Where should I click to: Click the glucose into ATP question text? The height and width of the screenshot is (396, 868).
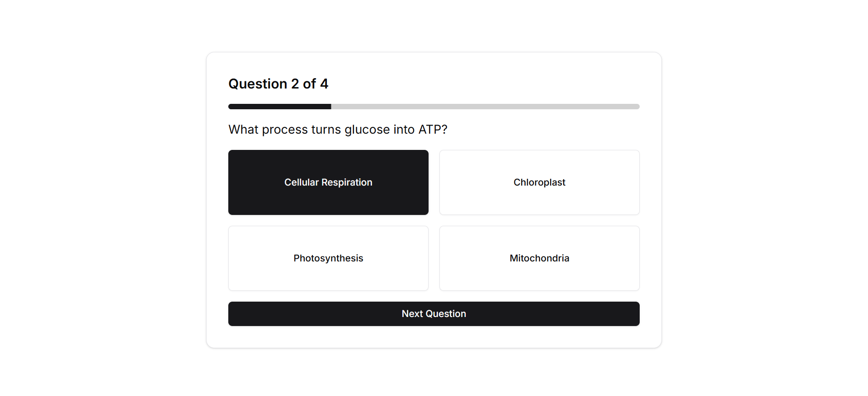338,130
